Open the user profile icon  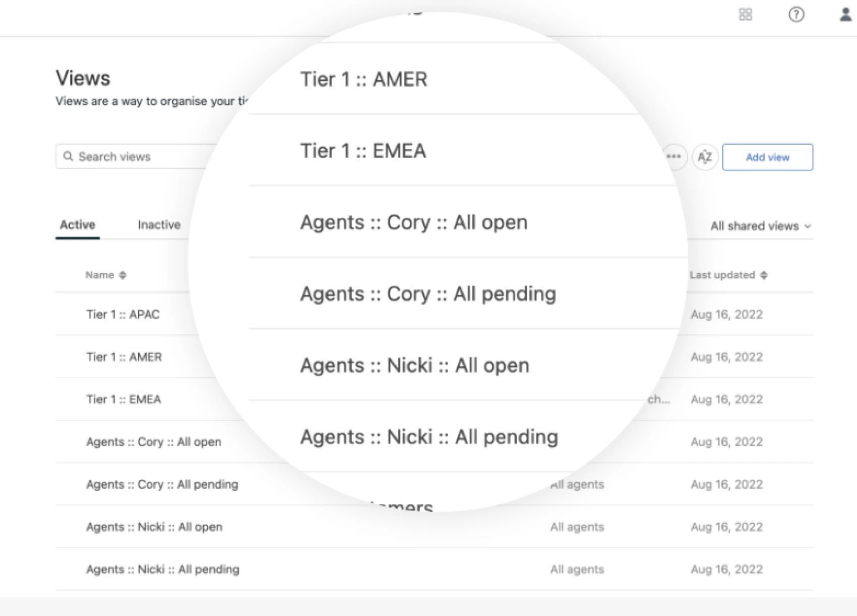click(x=845, y=14)
